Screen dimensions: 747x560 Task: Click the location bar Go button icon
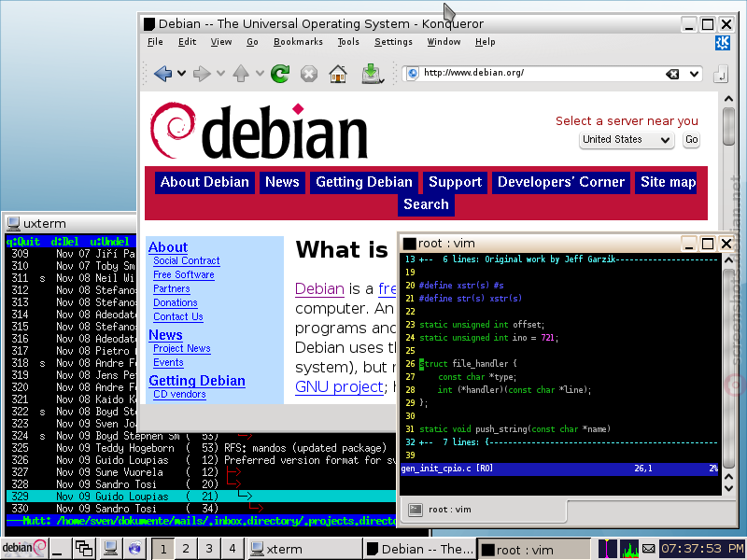(x=720, y=74)
